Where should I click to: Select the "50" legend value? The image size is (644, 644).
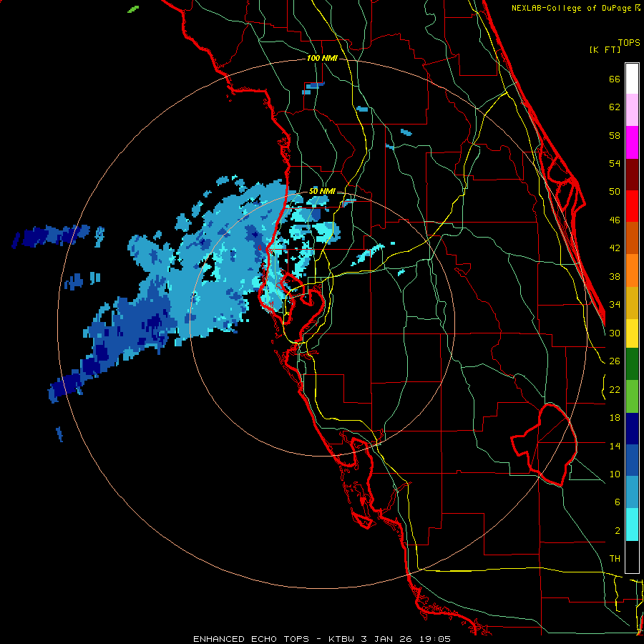615,191
